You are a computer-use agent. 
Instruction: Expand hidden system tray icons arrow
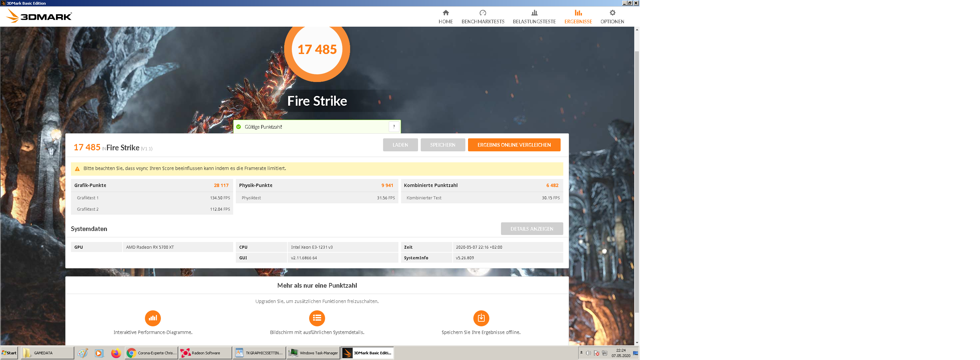tap(581, 352)
